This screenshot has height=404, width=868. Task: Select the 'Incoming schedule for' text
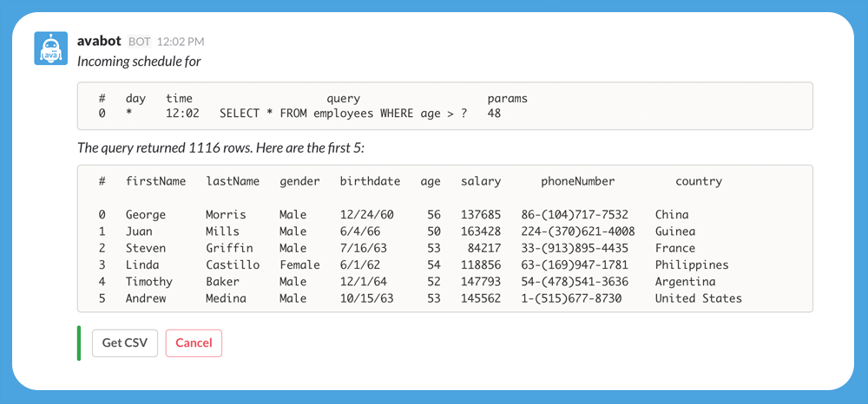tap(139, 62)
